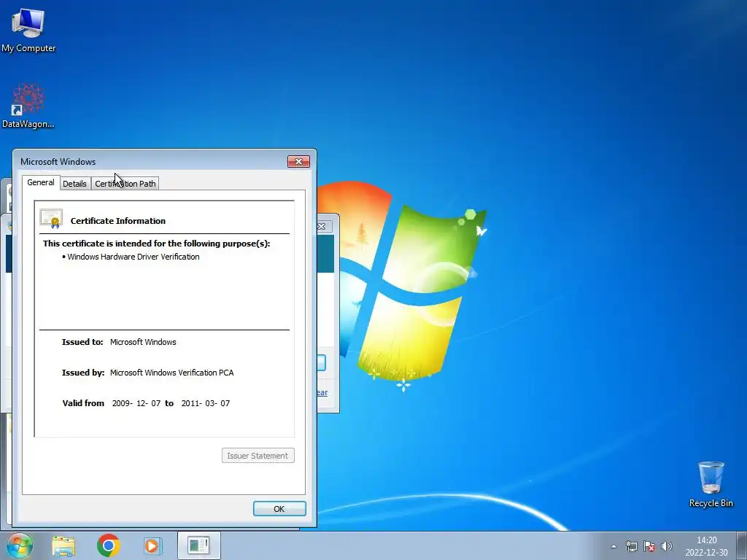Click OK in the certificate dialog
The image size is (747, 560).
click(x=279, y=508)
